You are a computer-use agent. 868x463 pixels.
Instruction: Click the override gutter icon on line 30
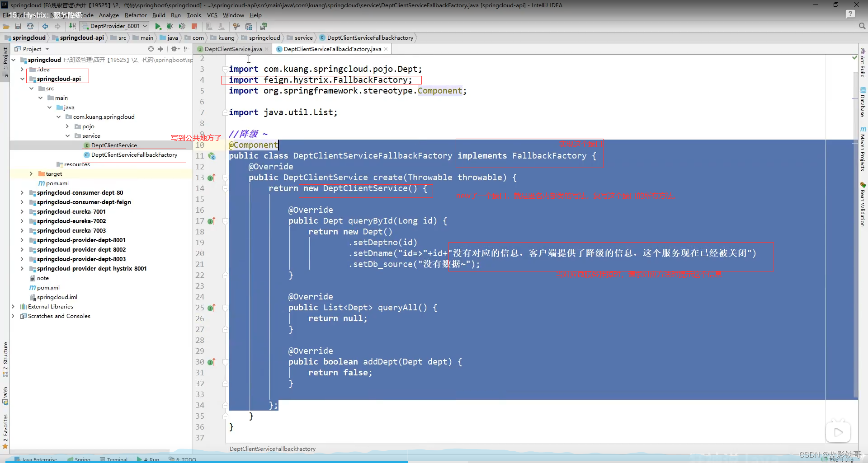[x=212, y=362]
